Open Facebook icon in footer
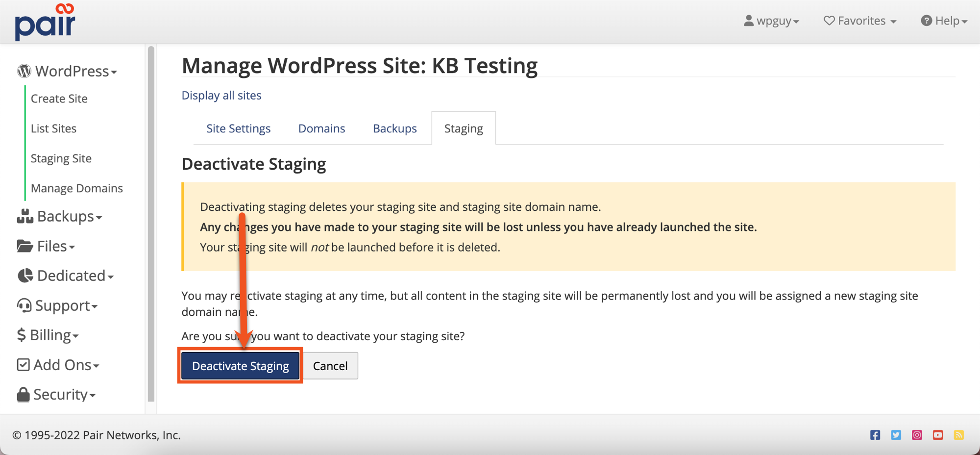This screenshot has width=980, height=455. pyautogui.click(x=875, y=435)
